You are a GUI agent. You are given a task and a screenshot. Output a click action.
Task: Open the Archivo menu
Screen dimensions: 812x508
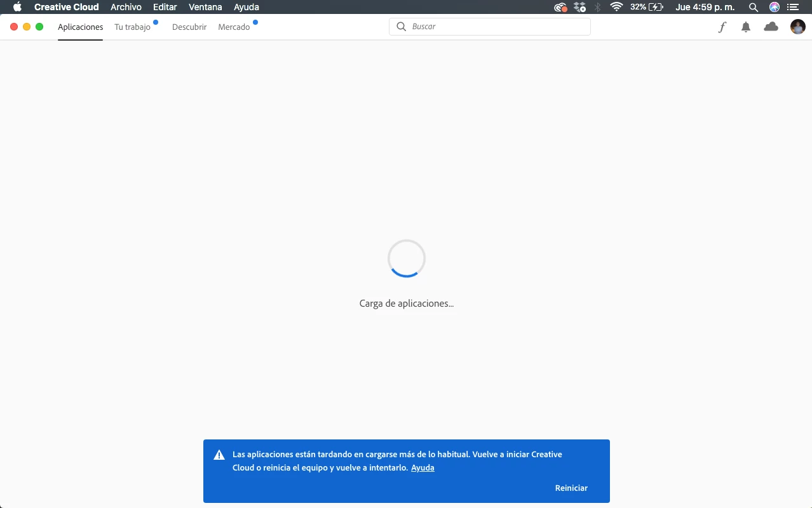(x=126, y=7)
